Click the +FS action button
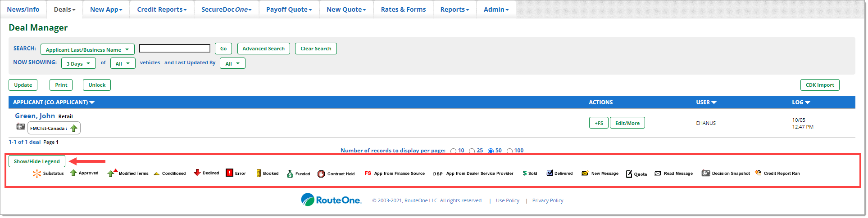This screenshot has height=218, width=868. pos(599,123)
